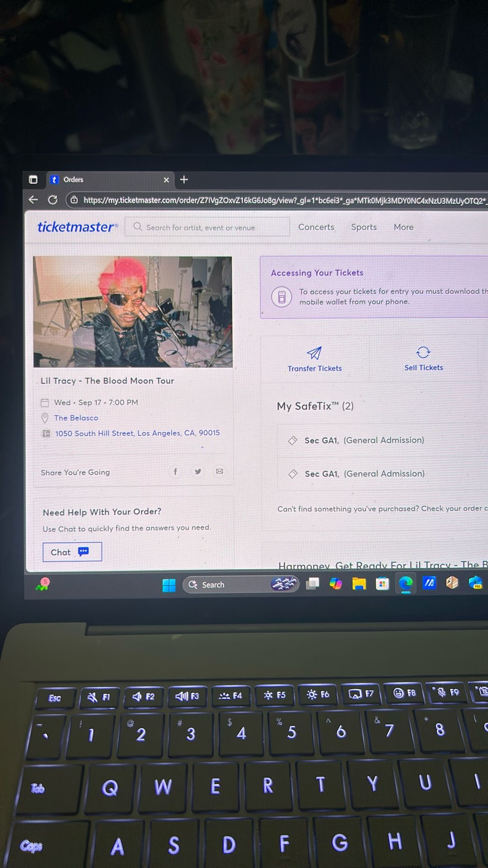Click the phone icon in Accessing Your Tickets
Image resolution: width=488 pixels, height=868 pixels.
click(x=282, y=297)
